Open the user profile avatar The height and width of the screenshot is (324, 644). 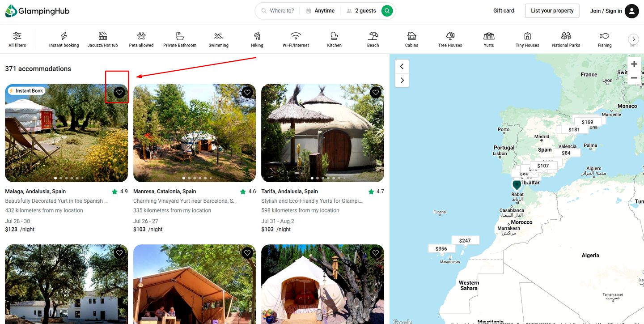(631, 11)
